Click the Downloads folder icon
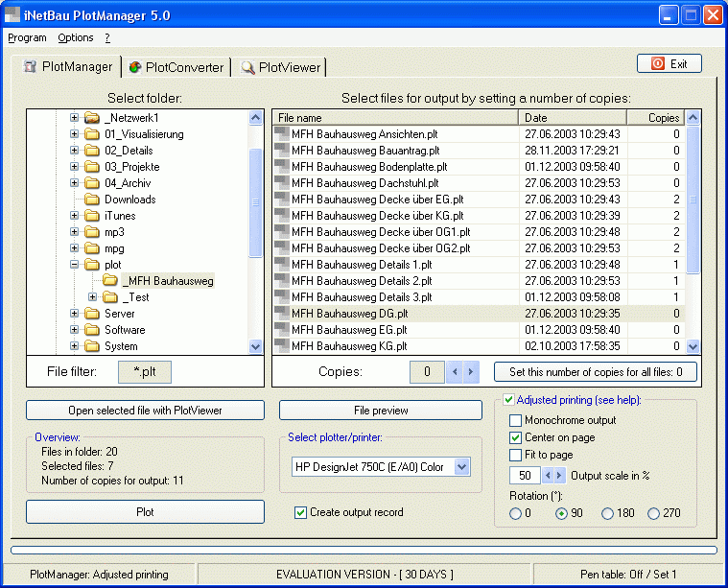This screenshot has width=728, height=588. coord(92,200)
